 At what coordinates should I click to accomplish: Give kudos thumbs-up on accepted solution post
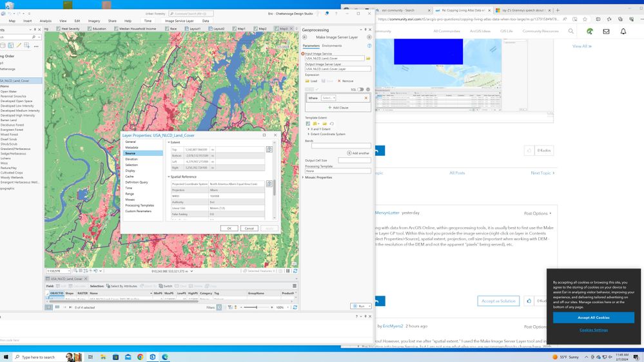coord(529,301)
